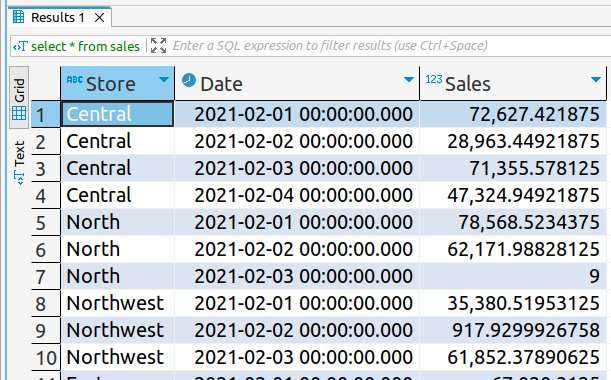Click the sales value 9 in row 7
This screenshot has height=380, width=611.
point(513,276)
